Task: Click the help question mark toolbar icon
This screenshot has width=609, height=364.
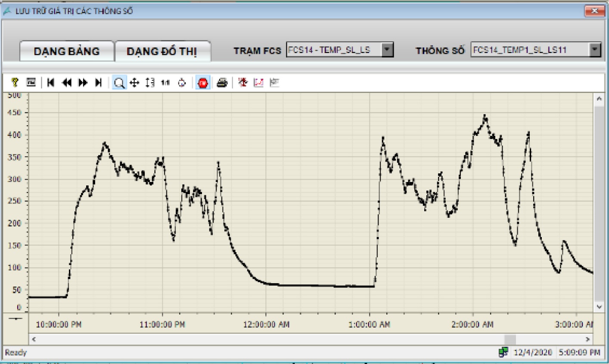Action: point(15,83)
